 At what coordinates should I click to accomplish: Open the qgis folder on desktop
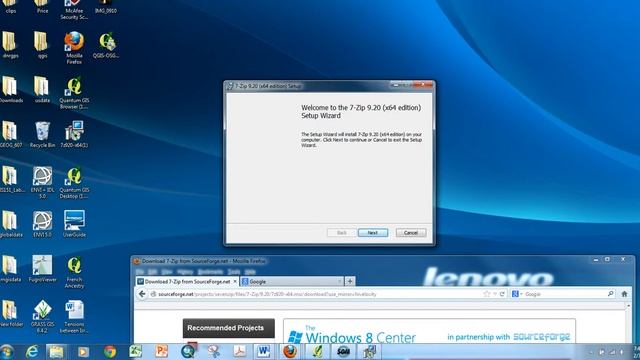[42, 45]
